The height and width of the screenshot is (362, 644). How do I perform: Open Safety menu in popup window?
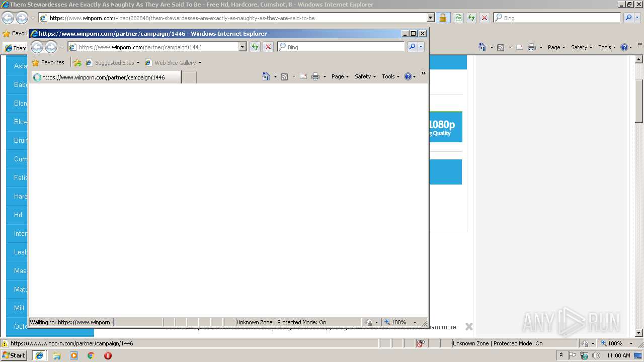(x=365, y=76)
